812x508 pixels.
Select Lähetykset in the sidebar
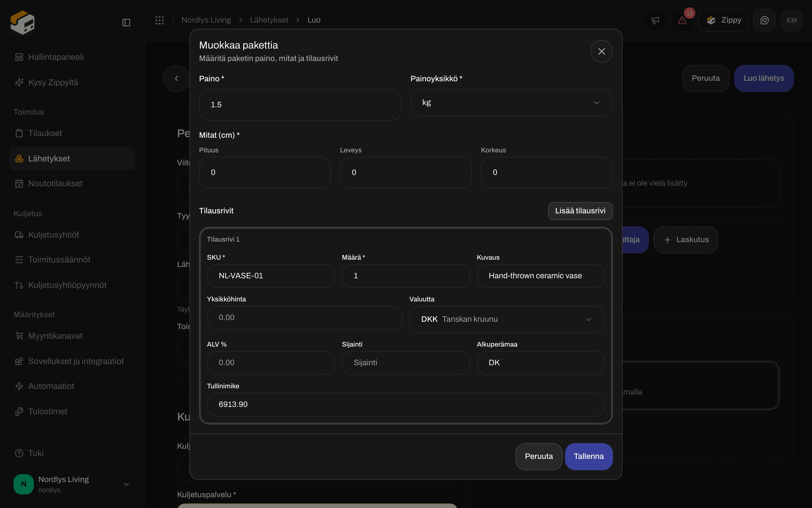tap(72, 159)
